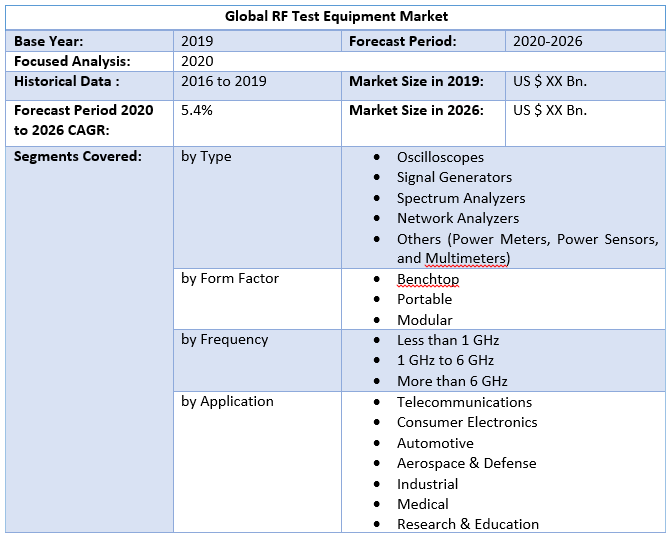
Task: Select the '5.4%' CAGR value
Action: click(197, 110)
